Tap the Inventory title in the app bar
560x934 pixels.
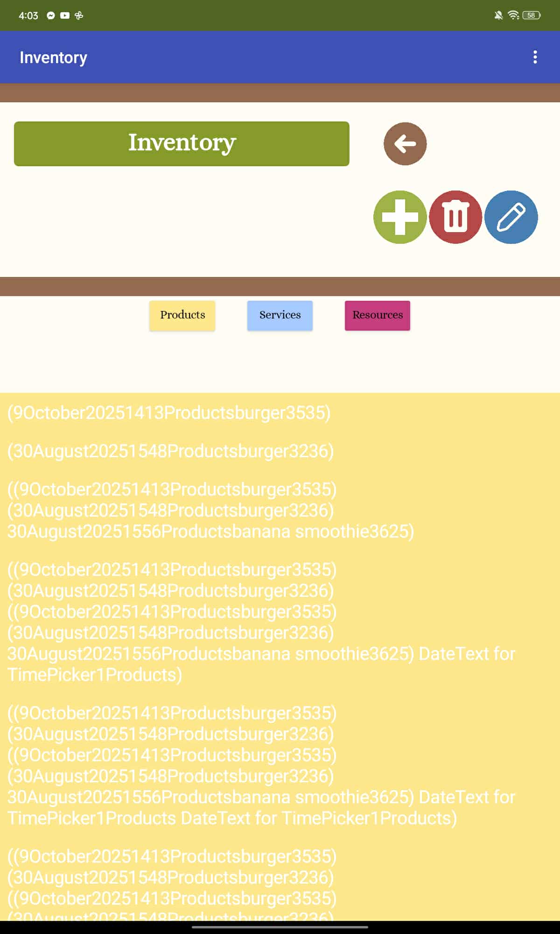click(53, 57)
